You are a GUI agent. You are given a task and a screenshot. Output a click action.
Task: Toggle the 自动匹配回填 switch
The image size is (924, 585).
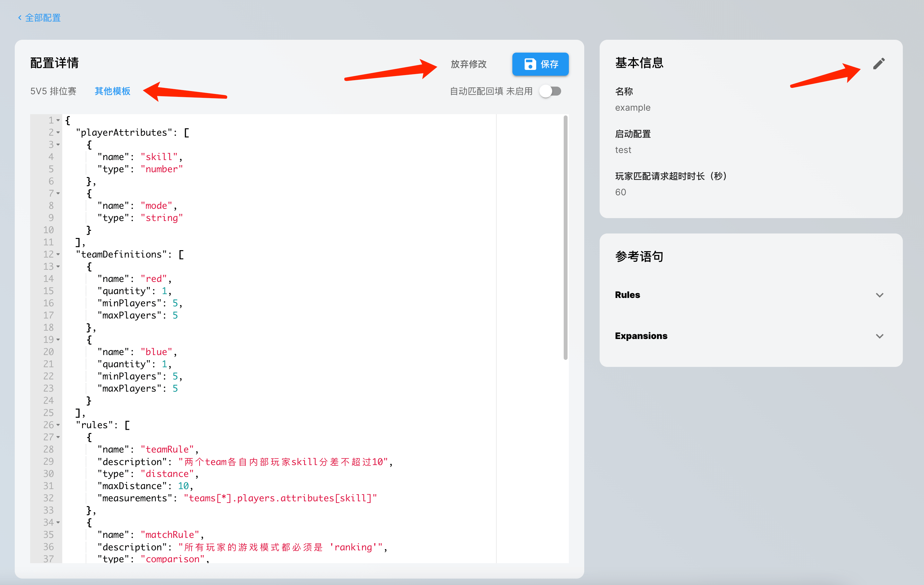click(x=550, y=91)
